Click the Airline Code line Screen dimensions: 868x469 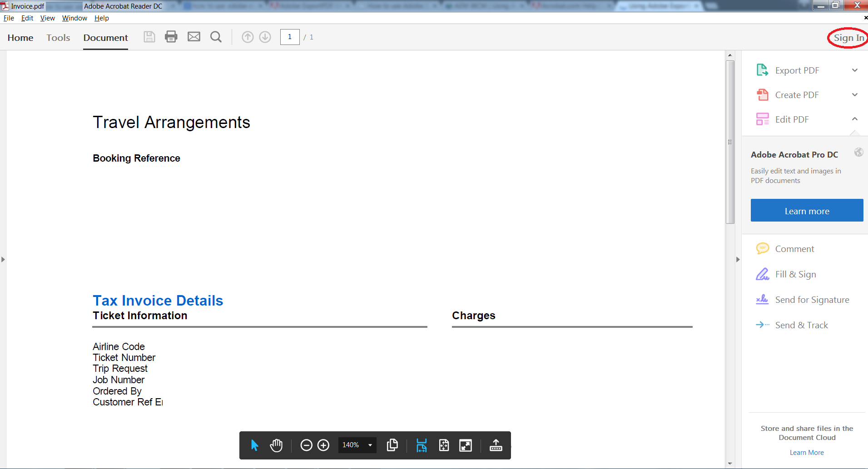tap(119, 347)
